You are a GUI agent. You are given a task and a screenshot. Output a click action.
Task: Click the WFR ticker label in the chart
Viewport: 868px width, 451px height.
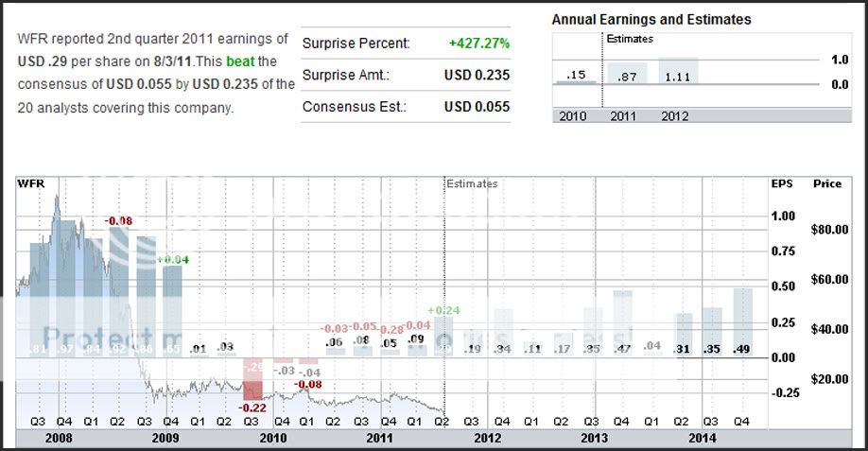coord(31,183)
